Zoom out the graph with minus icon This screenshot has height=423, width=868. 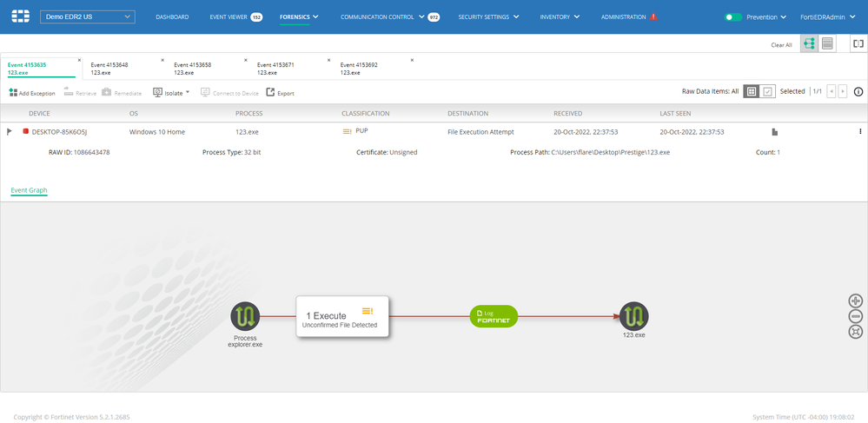855,317
